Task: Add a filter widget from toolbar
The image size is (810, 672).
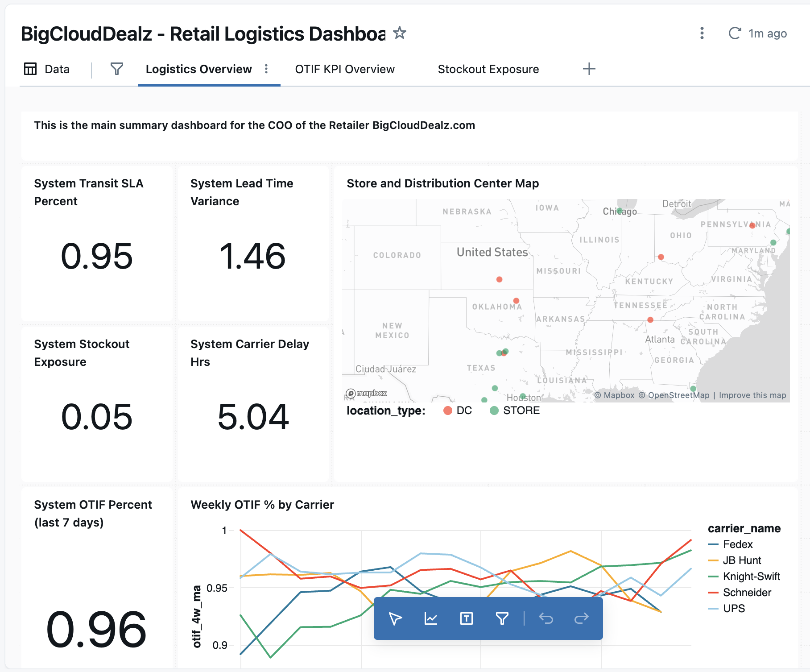Action: (x=502, y=618)
